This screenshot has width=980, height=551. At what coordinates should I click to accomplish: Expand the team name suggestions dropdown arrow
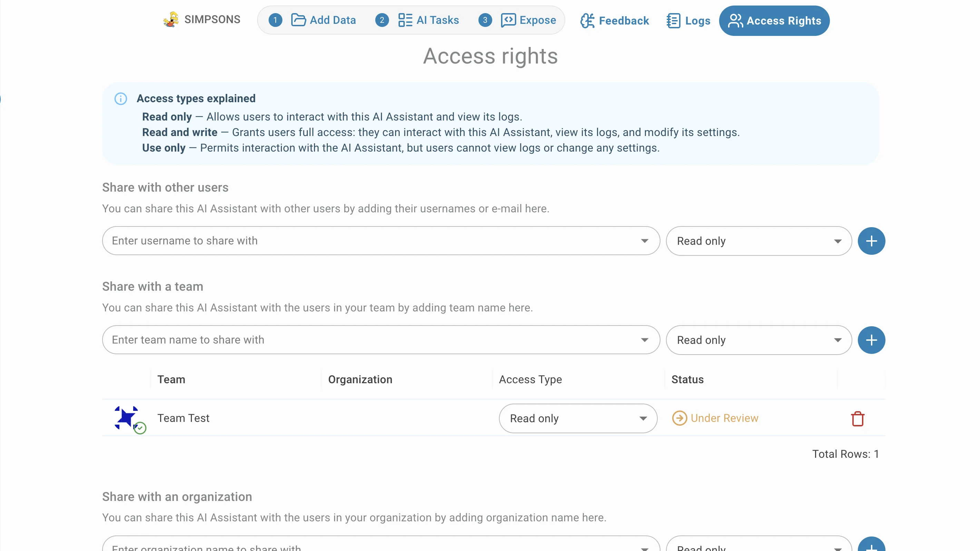coord(645,340)
